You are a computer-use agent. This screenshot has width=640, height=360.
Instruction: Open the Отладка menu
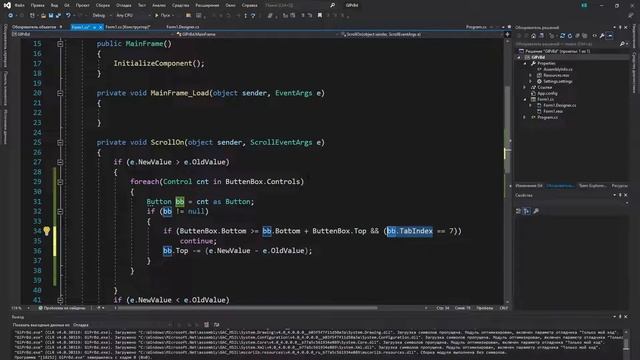tap(123, 5)
